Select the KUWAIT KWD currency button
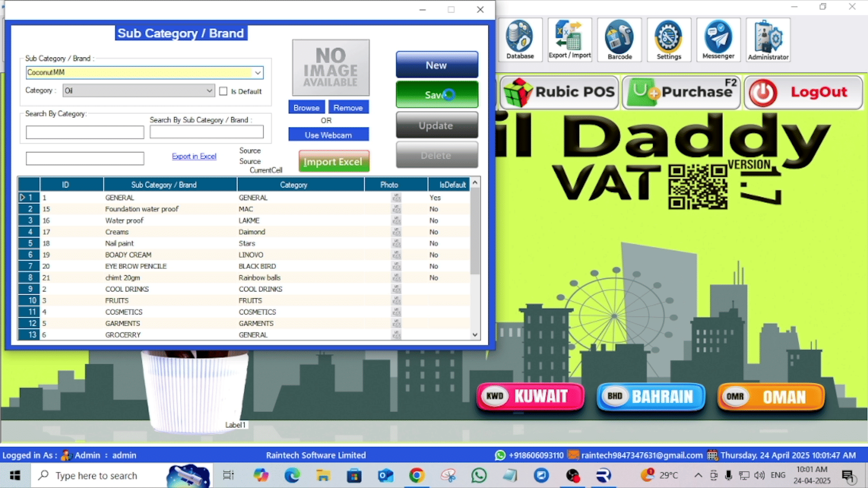This screenshot has height=488, width=868. pyautogui.click(x=530, y=396)
